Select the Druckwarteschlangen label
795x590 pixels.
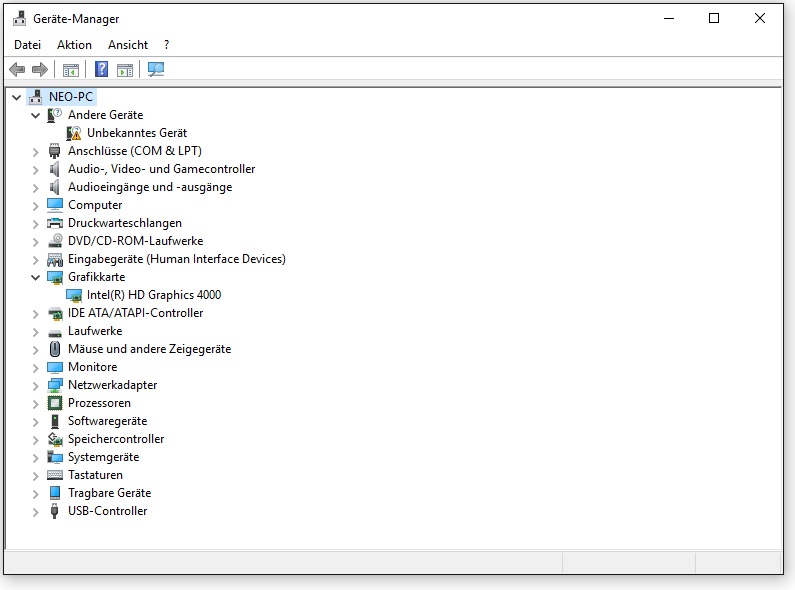pos(125,223)
